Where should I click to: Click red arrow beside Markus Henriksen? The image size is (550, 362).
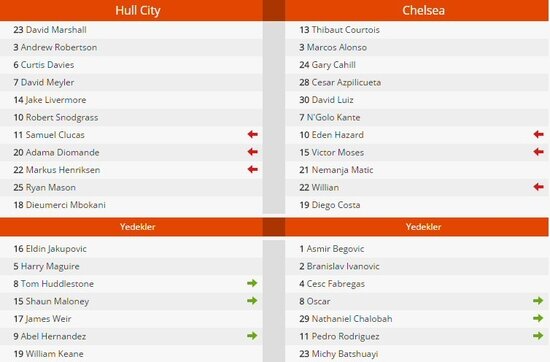pos(253,169)
